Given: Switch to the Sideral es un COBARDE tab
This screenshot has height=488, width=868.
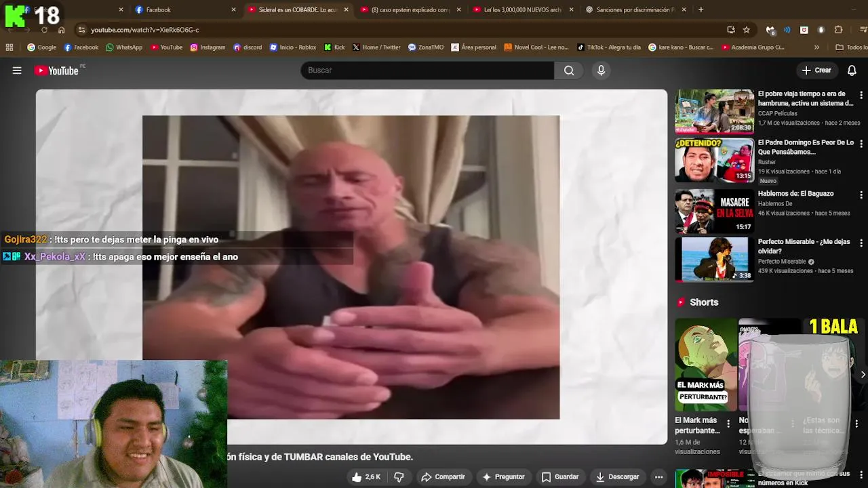Looking at the screenshot, I should tap(298, 9).
